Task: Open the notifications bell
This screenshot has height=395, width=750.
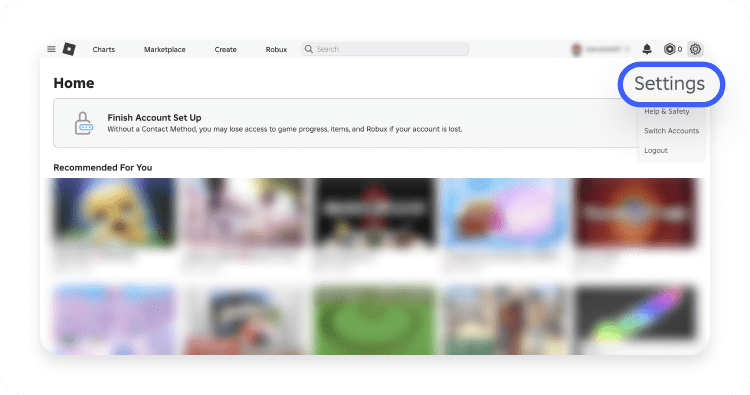Action: click(647, 49)
